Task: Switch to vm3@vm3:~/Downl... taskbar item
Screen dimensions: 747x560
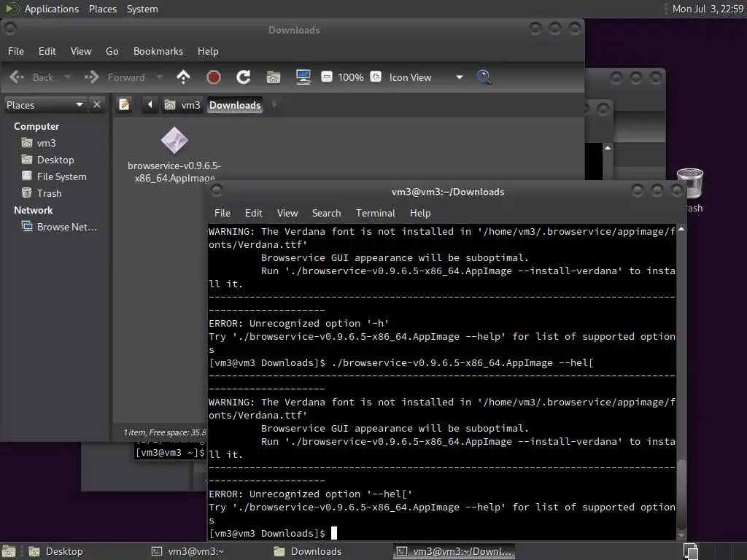Action: coord(454,551)
